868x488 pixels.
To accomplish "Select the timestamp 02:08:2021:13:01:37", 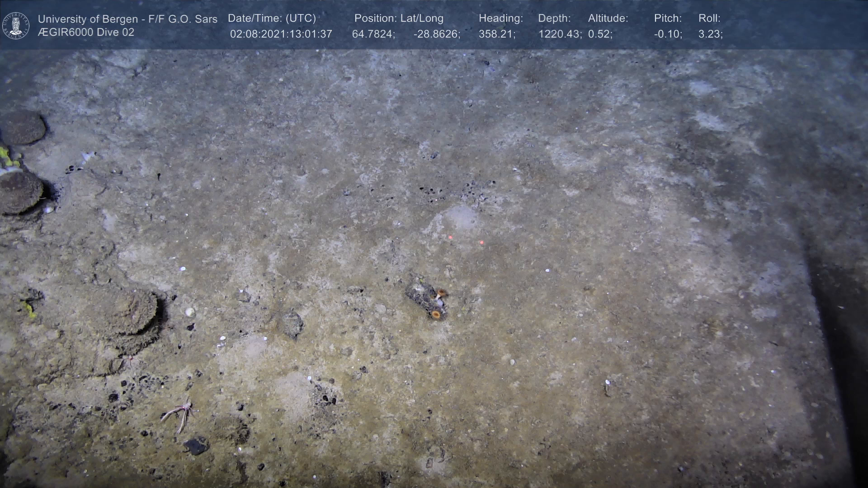I will (281, 34).
